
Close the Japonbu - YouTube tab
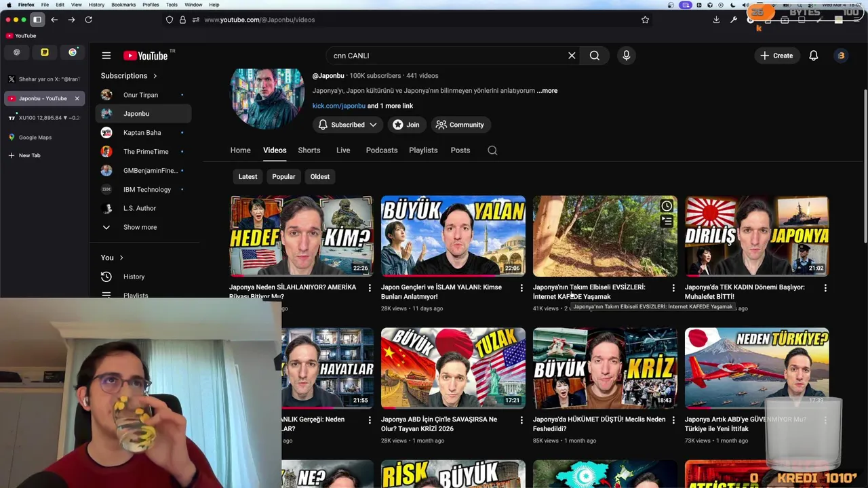77,98
